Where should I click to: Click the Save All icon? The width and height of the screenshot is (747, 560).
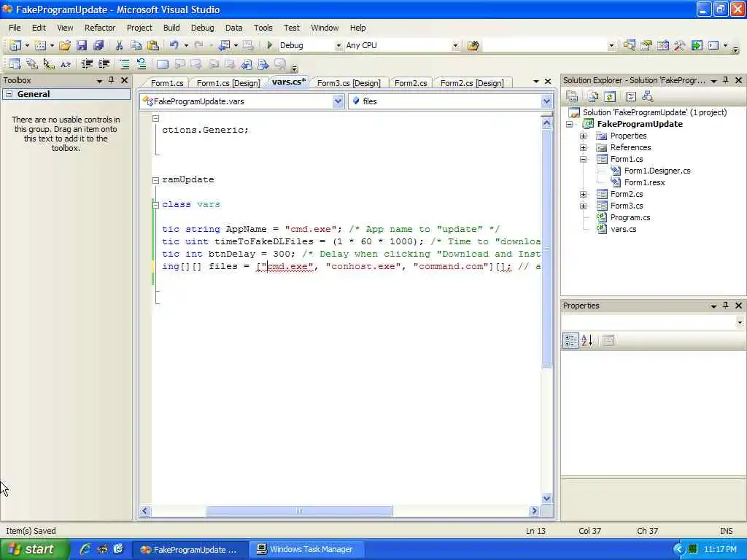(98, 45)
